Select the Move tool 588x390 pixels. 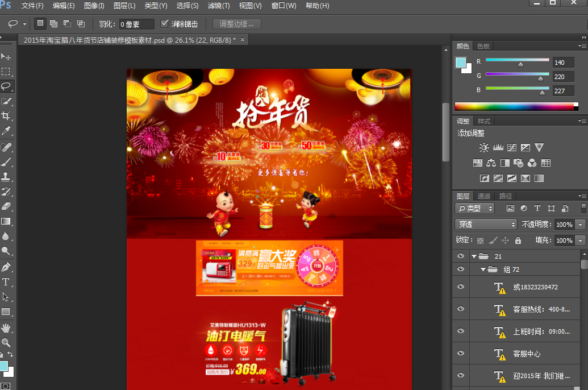point(6,57)
